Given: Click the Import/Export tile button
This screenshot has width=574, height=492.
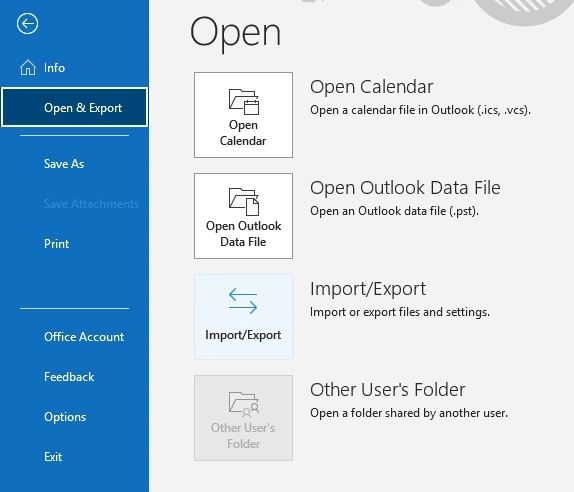Looking at the screenshot, I should pyautogui.click(x=243, y=317).
